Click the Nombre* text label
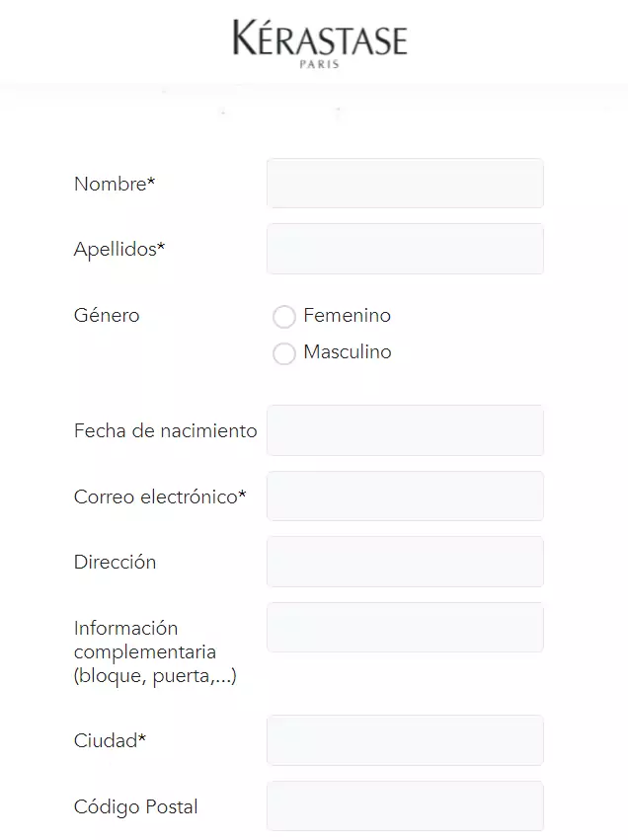 click(x=115, y=184)
